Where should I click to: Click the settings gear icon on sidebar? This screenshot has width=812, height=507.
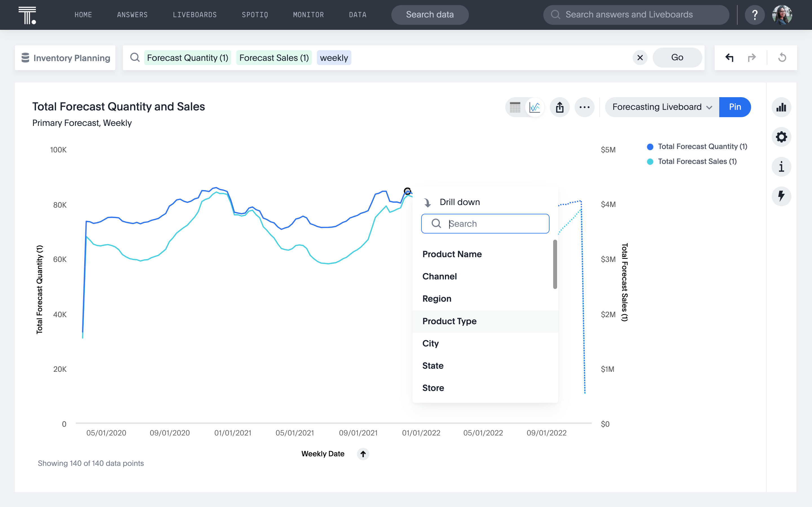782,137
